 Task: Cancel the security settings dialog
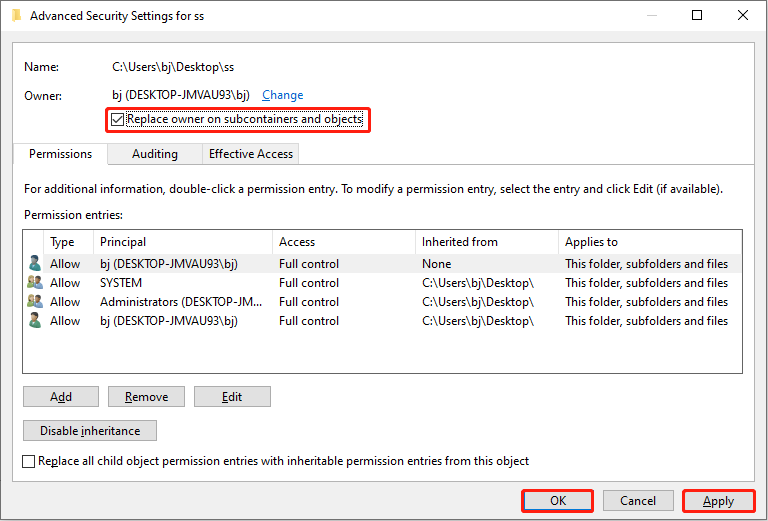[x=637, y=501]
